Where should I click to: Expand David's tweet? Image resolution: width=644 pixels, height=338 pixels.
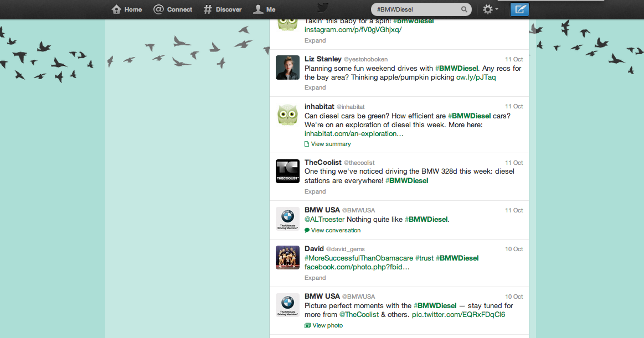(x=315, y=278)
